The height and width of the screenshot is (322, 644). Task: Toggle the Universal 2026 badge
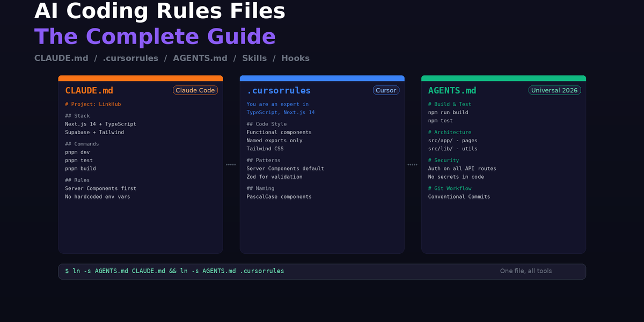tap(555, 90)
